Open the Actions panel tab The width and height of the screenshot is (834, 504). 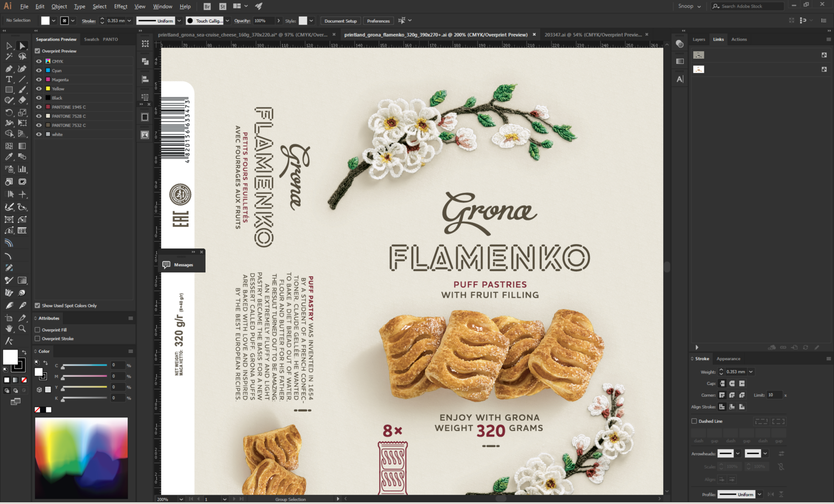739,39
